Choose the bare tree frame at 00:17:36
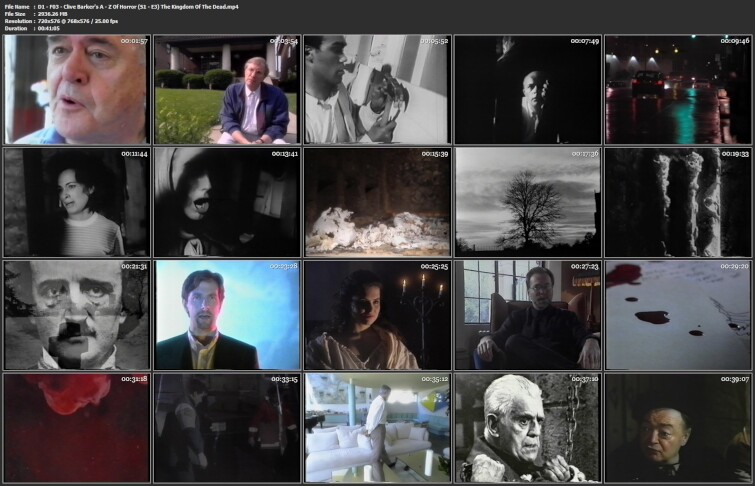 [528, 202]
